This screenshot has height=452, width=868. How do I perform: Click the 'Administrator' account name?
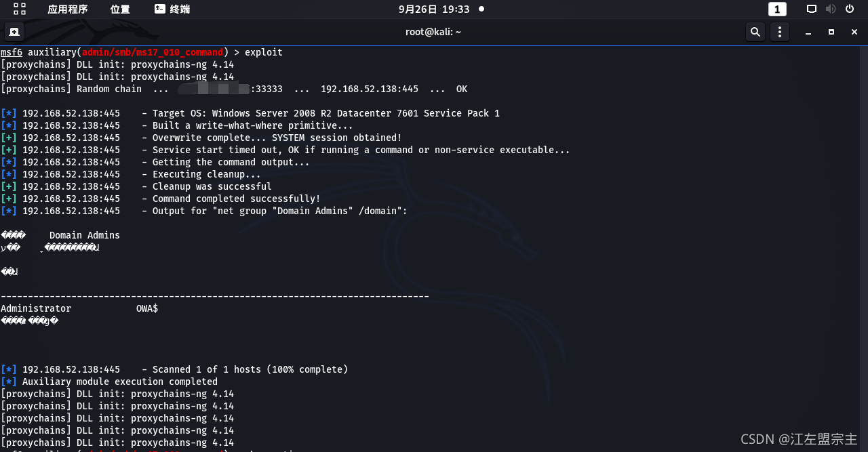point(36,308)
